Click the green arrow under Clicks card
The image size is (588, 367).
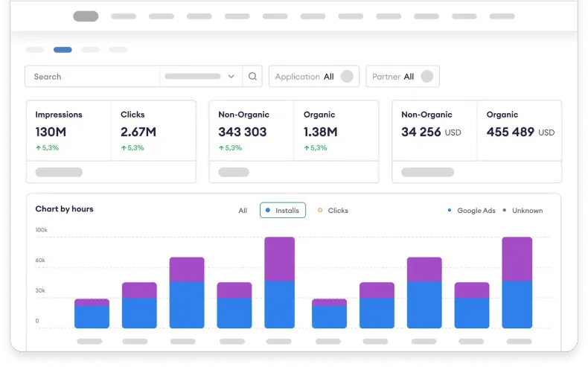[124, 147]
